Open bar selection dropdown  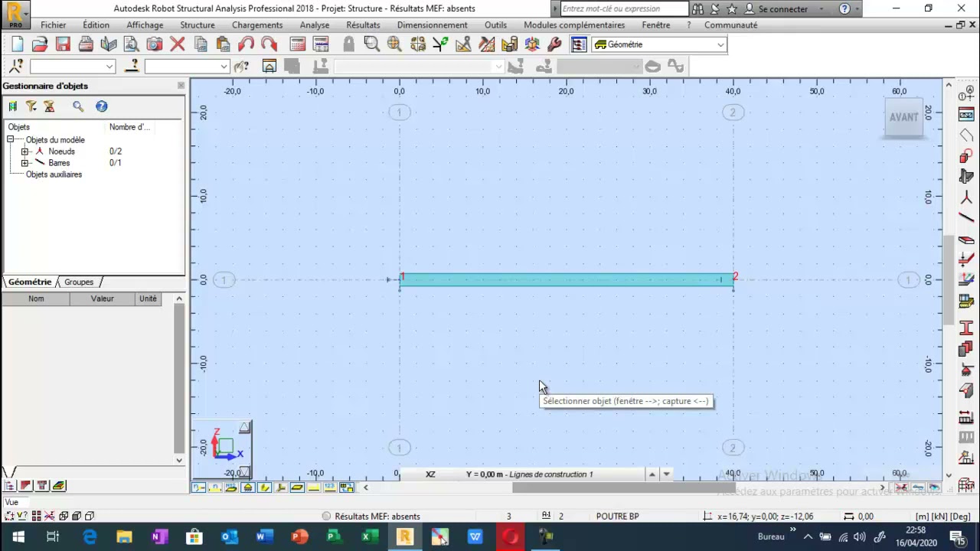point(224,67)
